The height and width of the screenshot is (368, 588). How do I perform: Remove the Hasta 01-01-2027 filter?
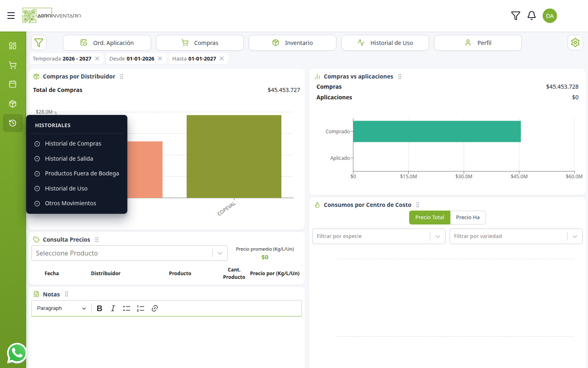click(222, 58)
